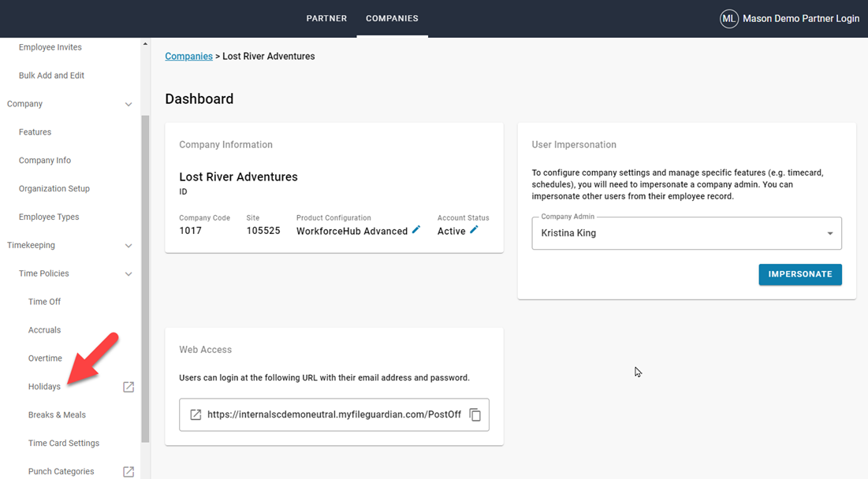Screen dimensions: 868x479
Task: Open the Web Access URL in new tab
Action: coord(195,414)
